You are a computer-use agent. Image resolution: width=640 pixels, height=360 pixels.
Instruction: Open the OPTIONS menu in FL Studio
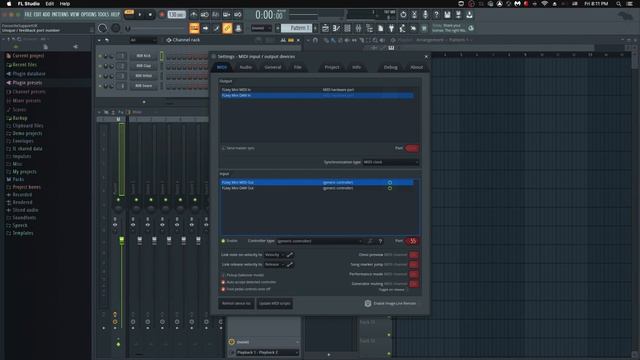coord(88,14)
